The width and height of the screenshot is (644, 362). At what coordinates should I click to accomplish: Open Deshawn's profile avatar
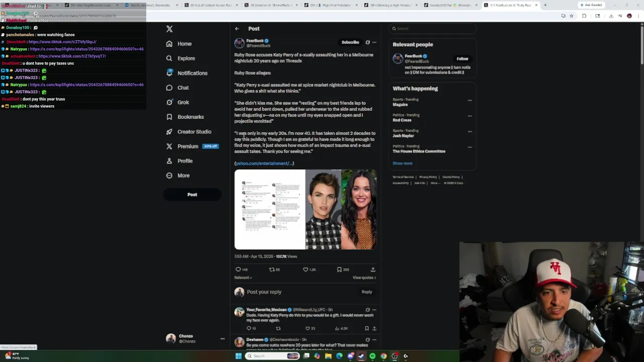click(239, 342)
